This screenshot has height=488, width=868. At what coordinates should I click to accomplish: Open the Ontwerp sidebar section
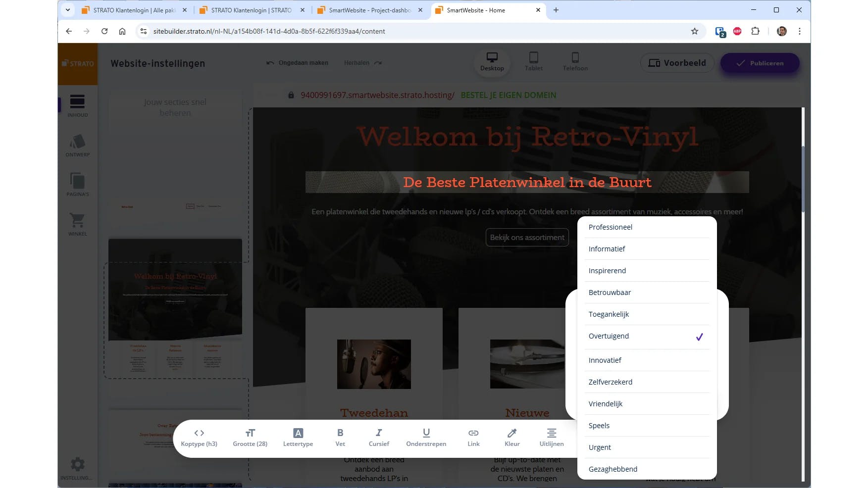click(x=77, y=146)
